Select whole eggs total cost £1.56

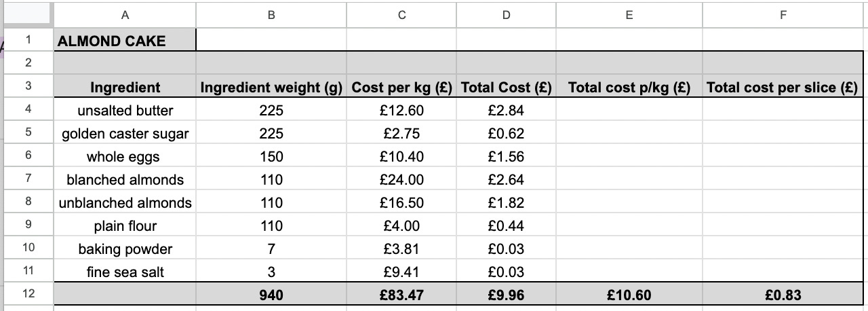pyautogui.click(x=506, y=157)
